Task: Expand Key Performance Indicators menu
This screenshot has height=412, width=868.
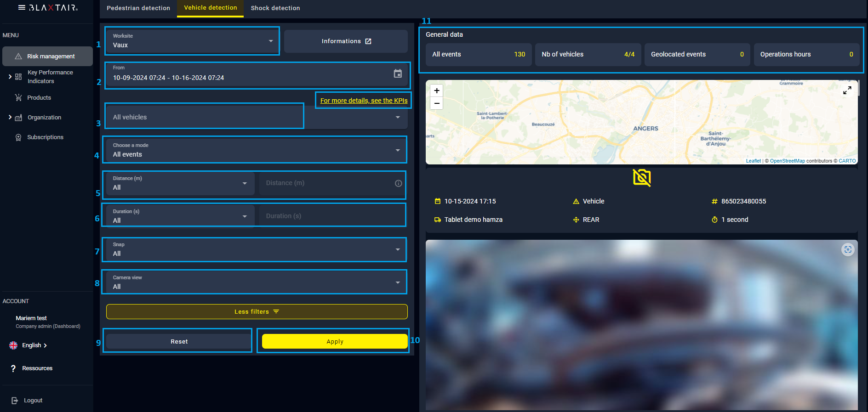Action: click(10, 77)
